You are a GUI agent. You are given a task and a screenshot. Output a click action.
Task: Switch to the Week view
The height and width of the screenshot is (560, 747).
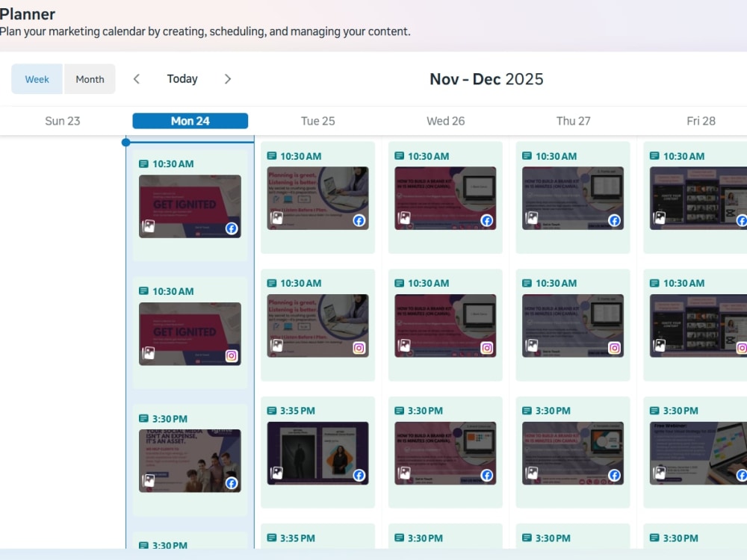tap(37, 79)
